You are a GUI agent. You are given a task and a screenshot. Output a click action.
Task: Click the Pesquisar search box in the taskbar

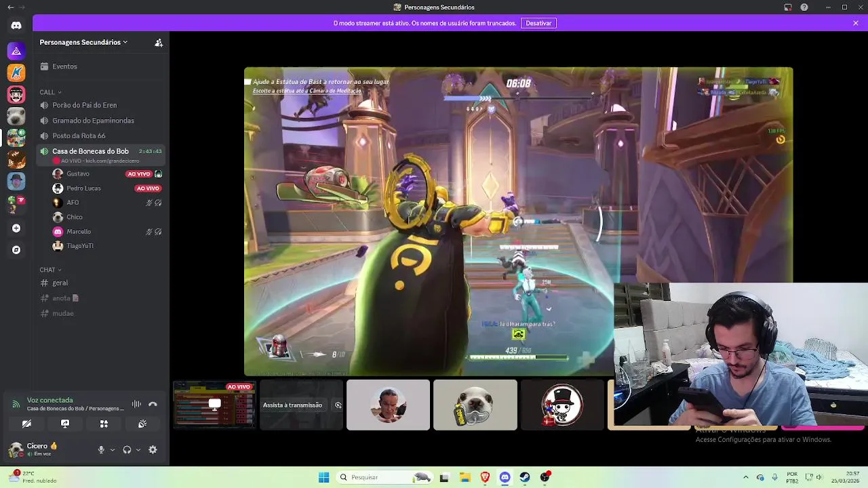point(384,477)
